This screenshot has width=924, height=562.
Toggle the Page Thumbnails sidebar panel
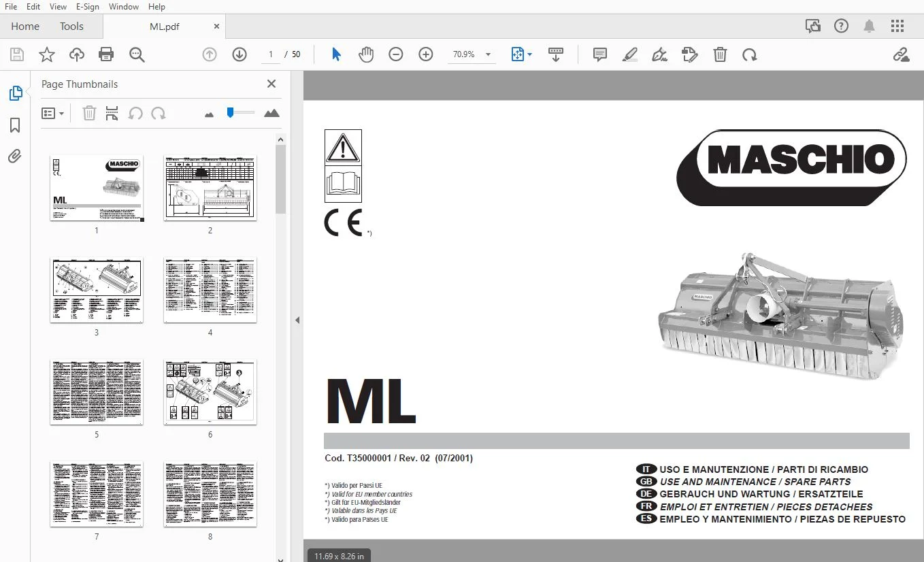[x=15, y=93]
